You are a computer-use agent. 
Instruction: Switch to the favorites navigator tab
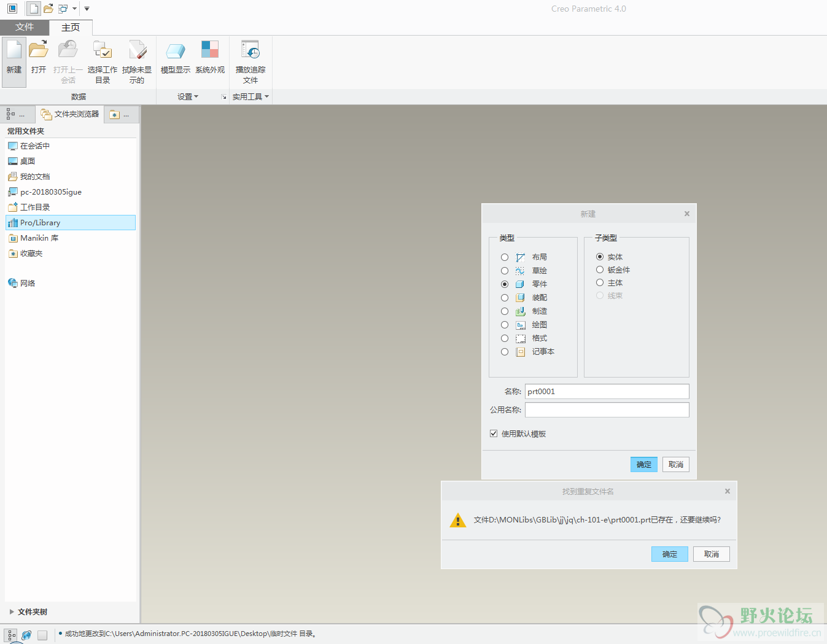tap(120, 114)
